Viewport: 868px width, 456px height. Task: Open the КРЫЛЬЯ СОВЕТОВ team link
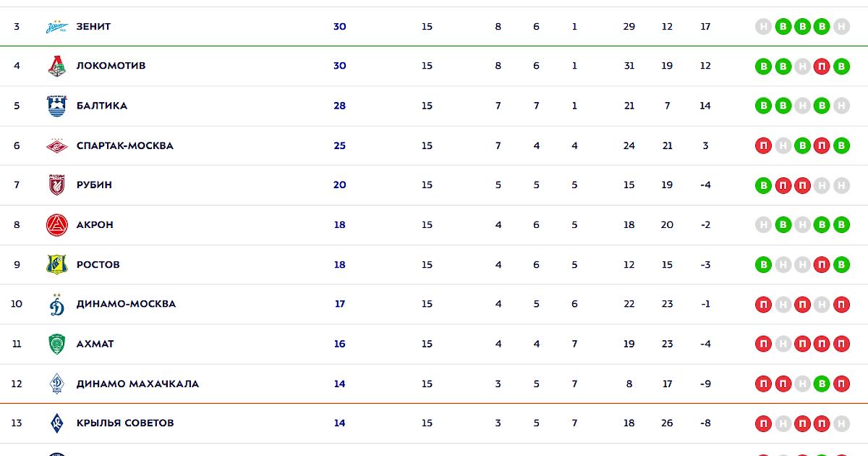[x=125, y=423]
